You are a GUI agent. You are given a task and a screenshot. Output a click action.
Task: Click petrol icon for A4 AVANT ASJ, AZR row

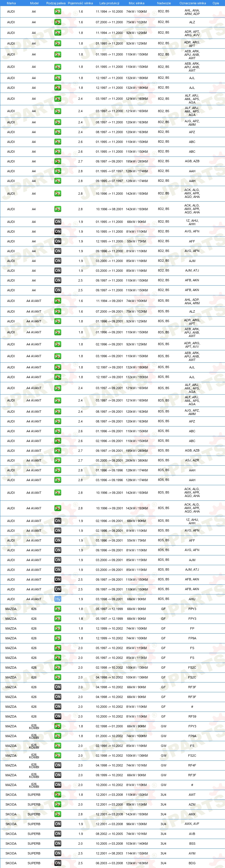[x=58, y=460]
